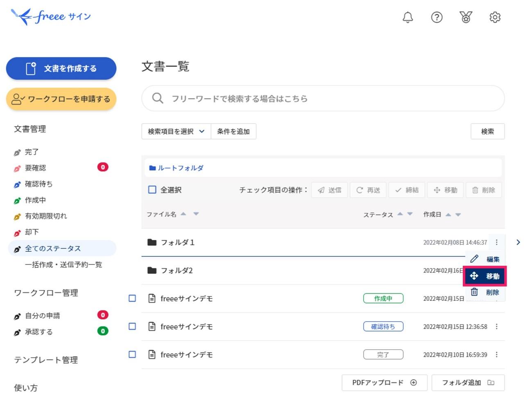This screenshot has height=399, width=532.
Task: Select 移動 in the context menu
Action: tap(485, 276)
